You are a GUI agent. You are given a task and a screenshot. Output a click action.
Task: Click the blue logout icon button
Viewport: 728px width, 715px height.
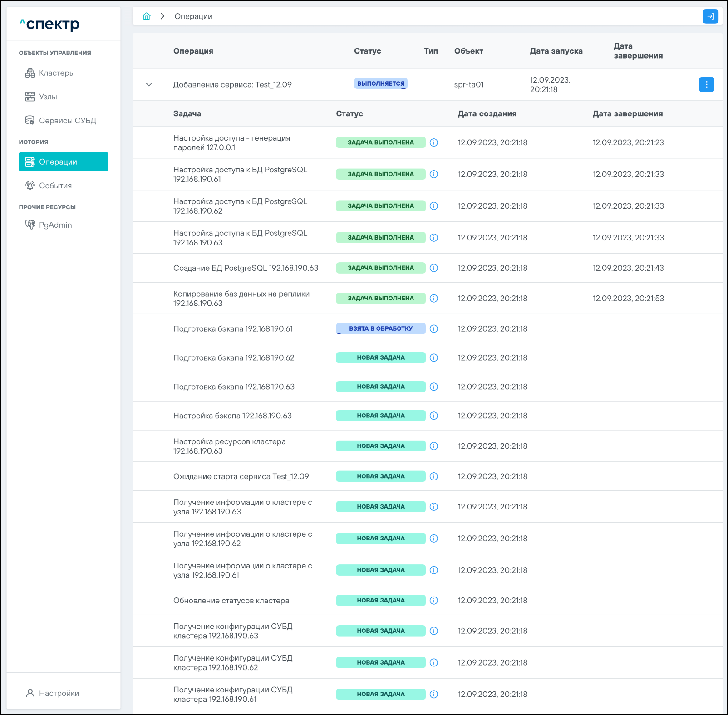click(x=710, y=16)
